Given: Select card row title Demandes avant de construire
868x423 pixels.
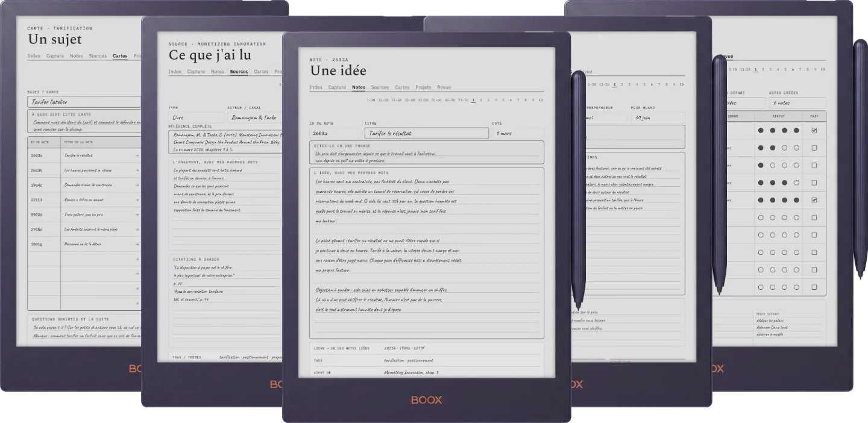Looking at the screenshot, I should (x=87, y=185).
